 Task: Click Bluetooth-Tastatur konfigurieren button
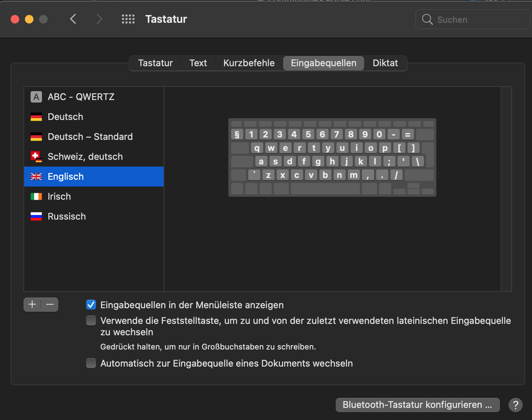coord(417,405)
